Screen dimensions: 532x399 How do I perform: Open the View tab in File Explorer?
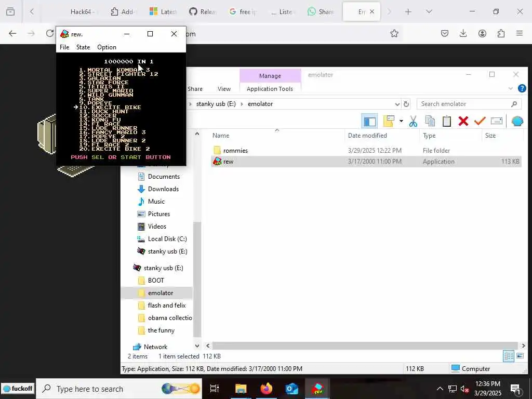click(224, 89)
